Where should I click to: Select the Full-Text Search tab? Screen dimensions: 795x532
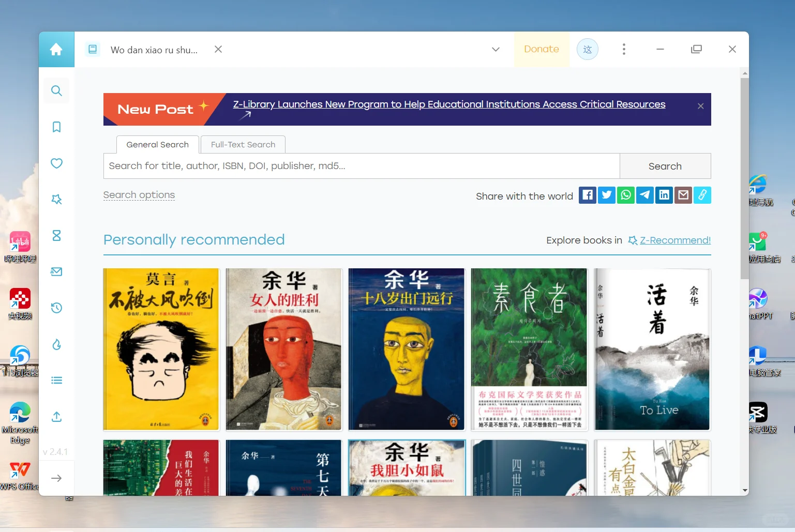pos(243,145)
